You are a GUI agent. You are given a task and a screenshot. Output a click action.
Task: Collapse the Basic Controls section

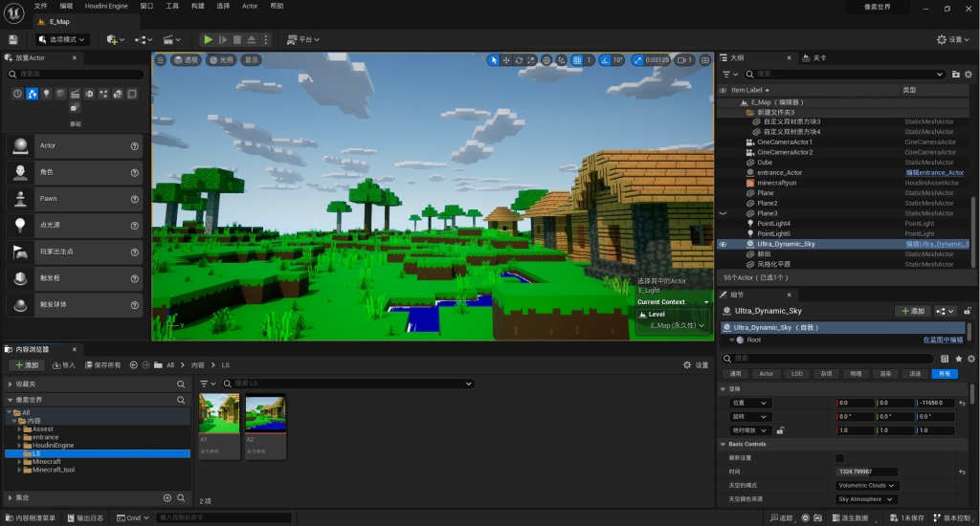[x=724, y=444]
